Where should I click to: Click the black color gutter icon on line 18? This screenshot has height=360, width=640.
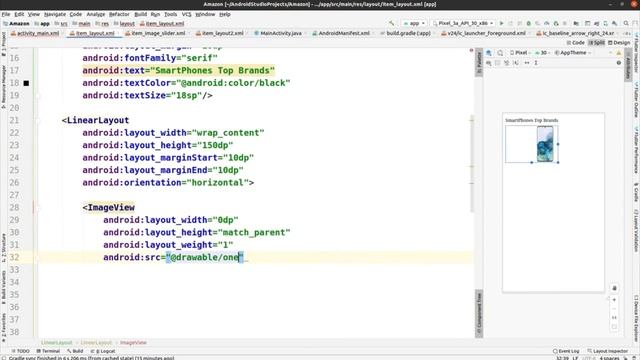tap(26, 83)
